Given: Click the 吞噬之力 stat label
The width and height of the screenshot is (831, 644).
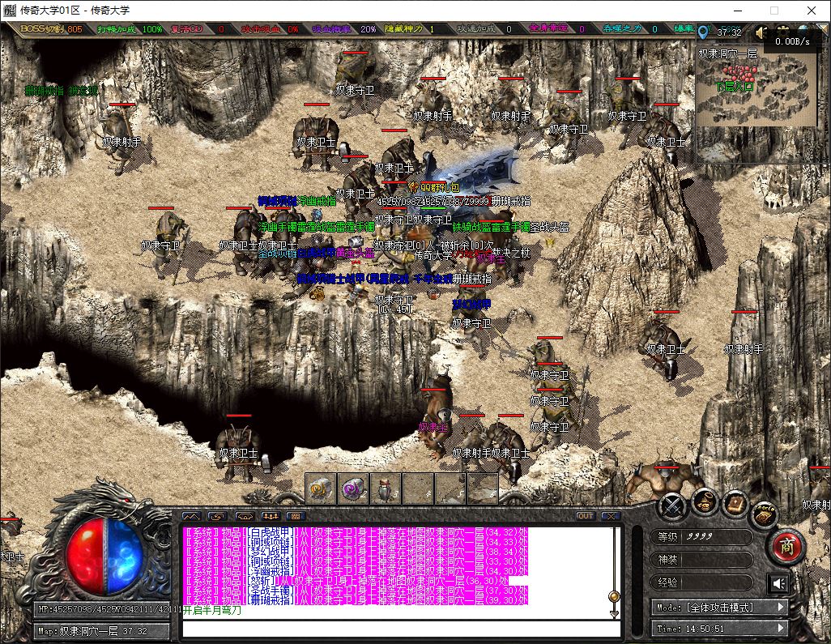Looking at the screenshot, I should tap(622, 28).
